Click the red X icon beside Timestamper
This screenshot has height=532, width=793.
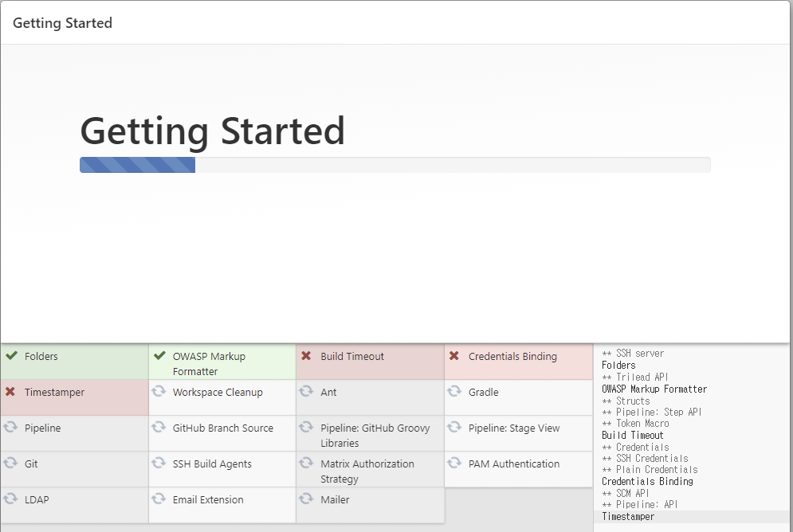[x=10, y=392]
